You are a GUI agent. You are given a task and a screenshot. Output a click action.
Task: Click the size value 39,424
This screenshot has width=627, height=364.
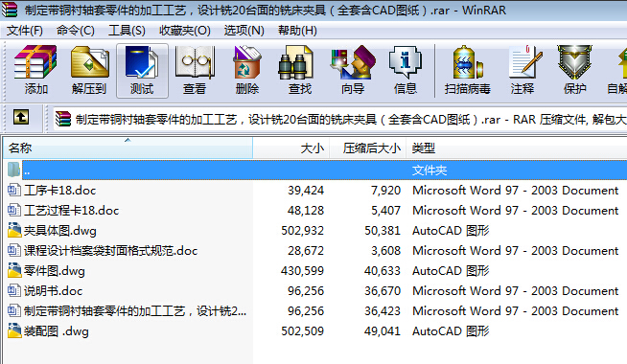[x=306, y=191]
